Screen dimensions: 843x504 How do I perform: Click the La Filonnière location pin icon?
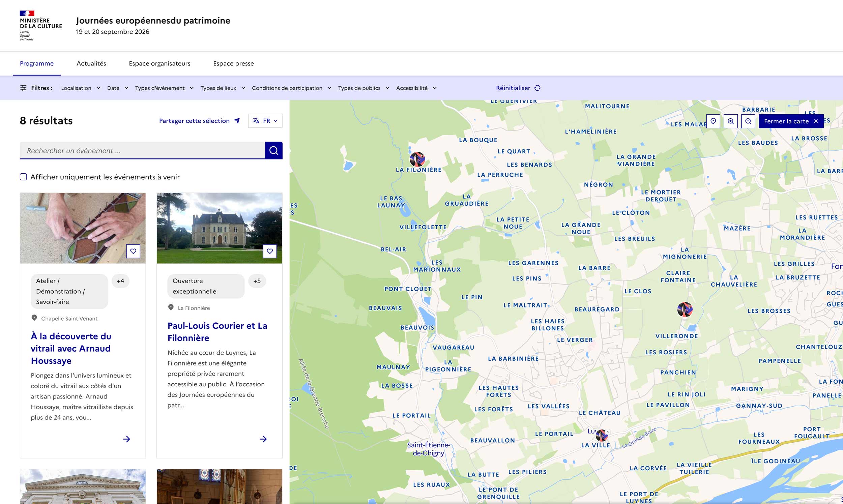coord(171,307)
